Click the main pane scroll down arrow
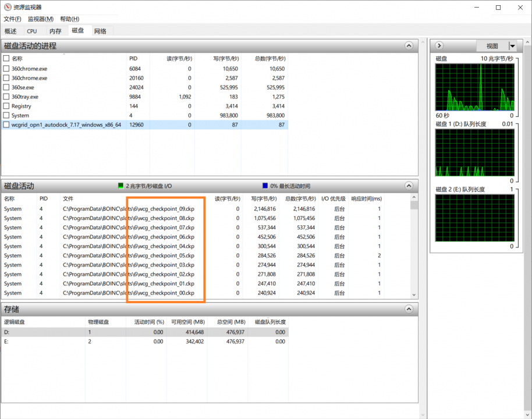532x419 pixels. pos(423,414)
